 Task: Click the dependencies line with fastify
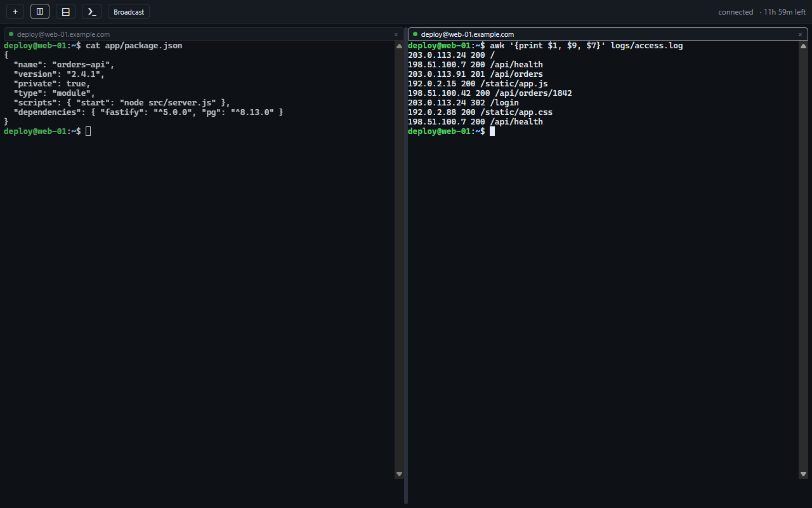(148, 112)
